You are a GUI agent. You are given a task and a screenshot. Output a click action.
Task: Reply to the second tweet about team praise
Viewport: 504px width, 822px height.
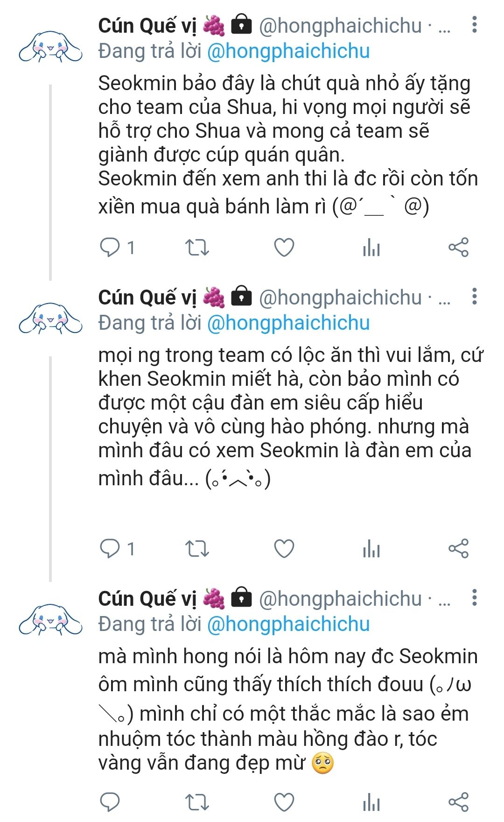110,548
